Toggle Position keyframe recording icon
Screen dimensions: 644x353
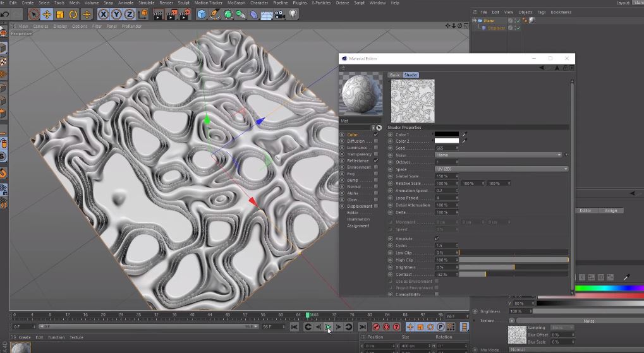[x=410, y=326]
